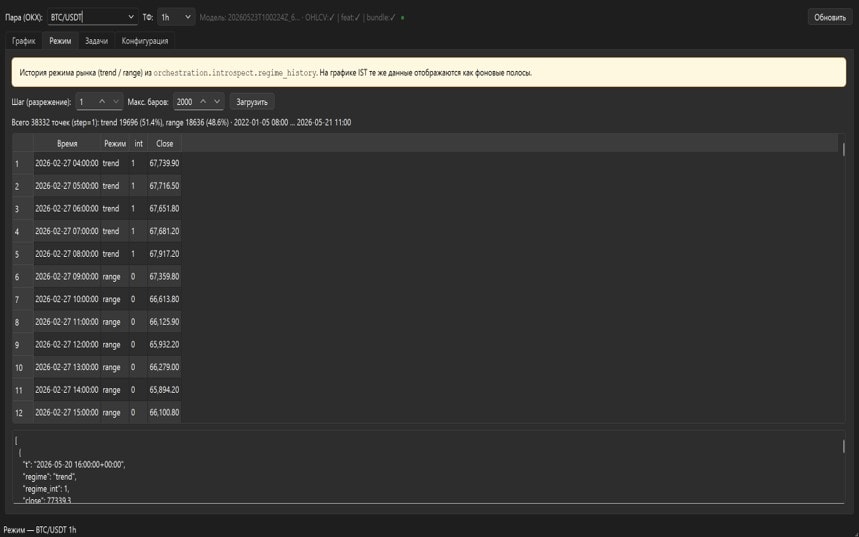Screen dimensions: 859x537
Task: Click the close value 66,100.80
Action: 164,413
